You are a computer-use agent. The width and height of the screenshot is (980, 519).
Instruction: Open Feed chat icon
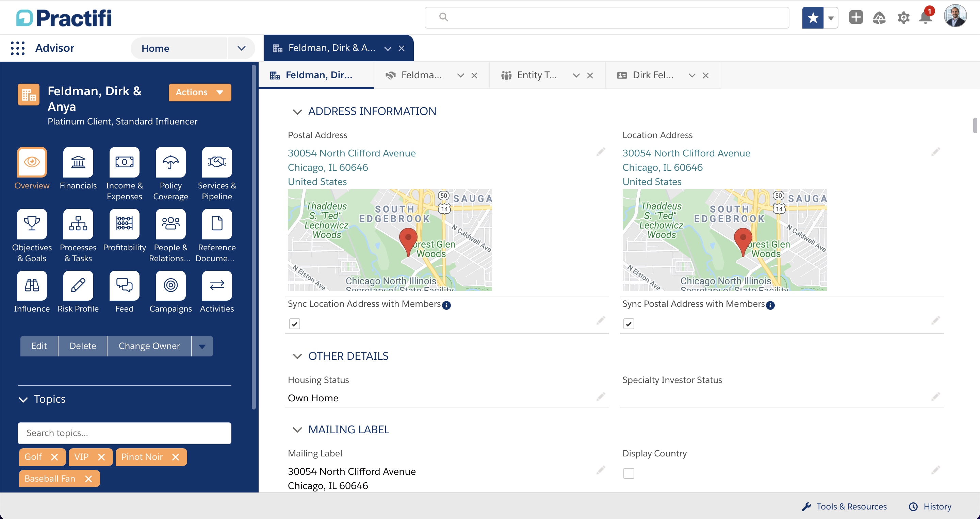pyautogui.click(x=125, y=286)
